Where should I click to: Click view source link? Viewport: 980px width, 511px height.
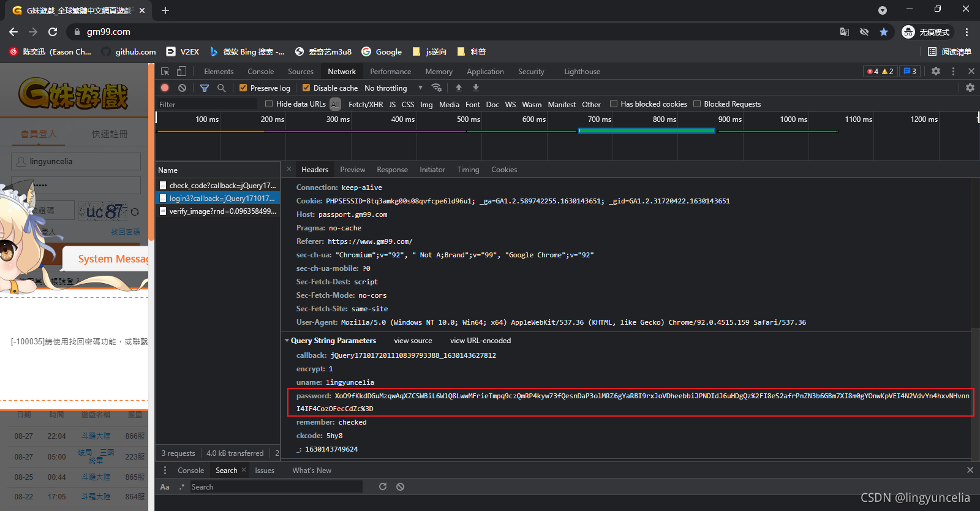coord(413,341)
